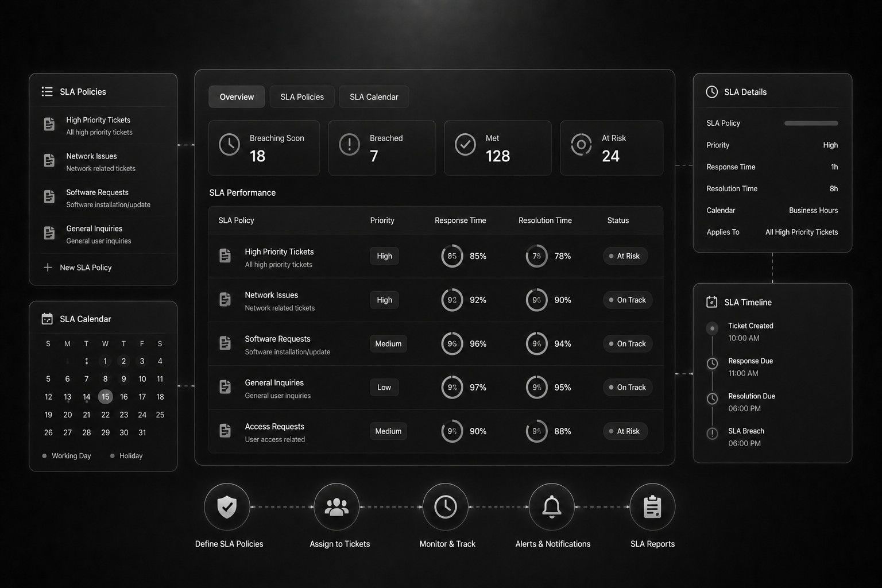Click the Breached exclamation icon
882x588 pixels.
click(349, 145)
